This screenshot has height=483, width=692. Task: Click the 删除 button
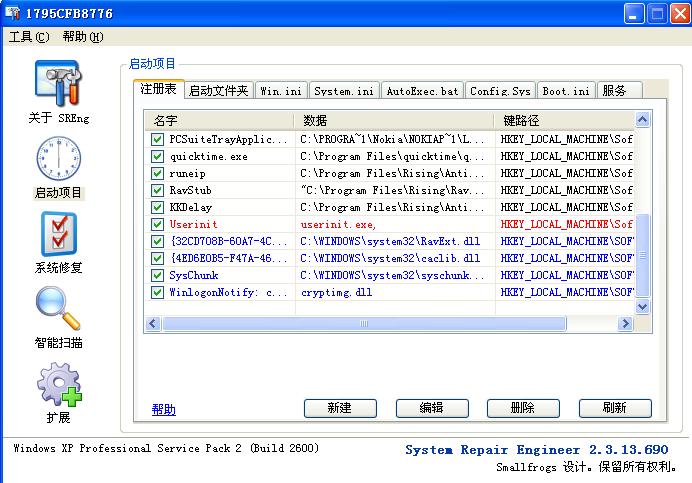pos(523,408)
